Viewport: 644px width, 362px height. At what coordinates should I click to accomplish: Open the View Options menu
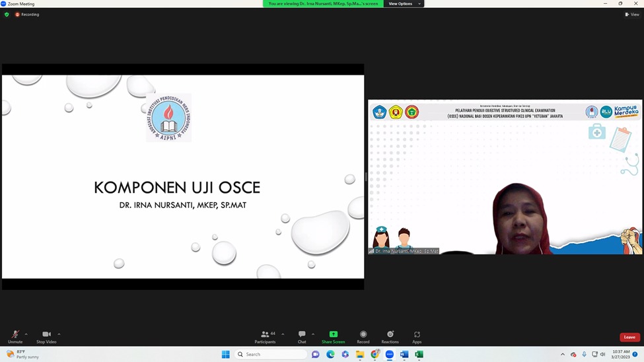pos(403,4)
